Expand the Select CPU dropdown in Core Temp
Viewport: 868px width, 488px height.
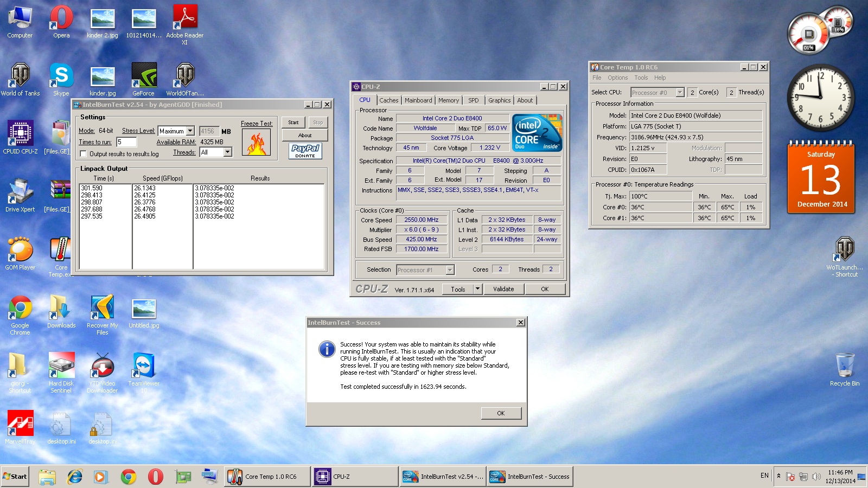click(x=680, y=92)
